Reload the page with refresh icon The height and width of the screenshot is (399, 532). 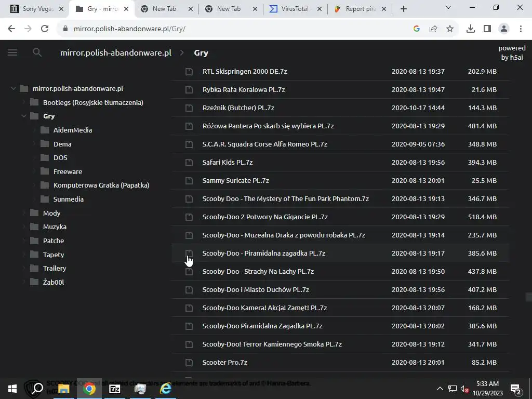45,29
